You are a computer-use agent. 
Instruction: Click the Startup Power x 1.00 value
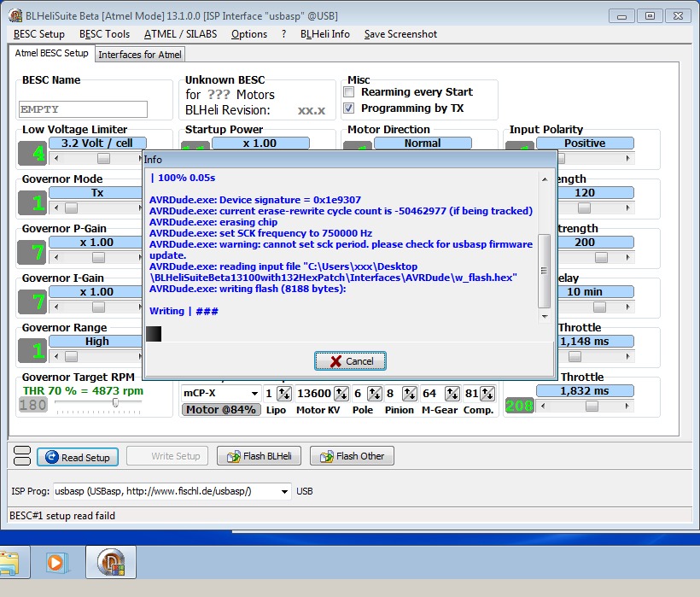click(x=260, y=143)
